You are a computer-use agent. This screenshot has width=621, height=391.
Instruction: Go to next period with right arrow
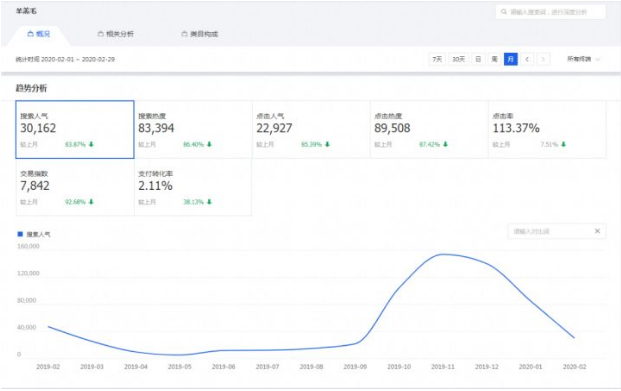tap(543, 59)
